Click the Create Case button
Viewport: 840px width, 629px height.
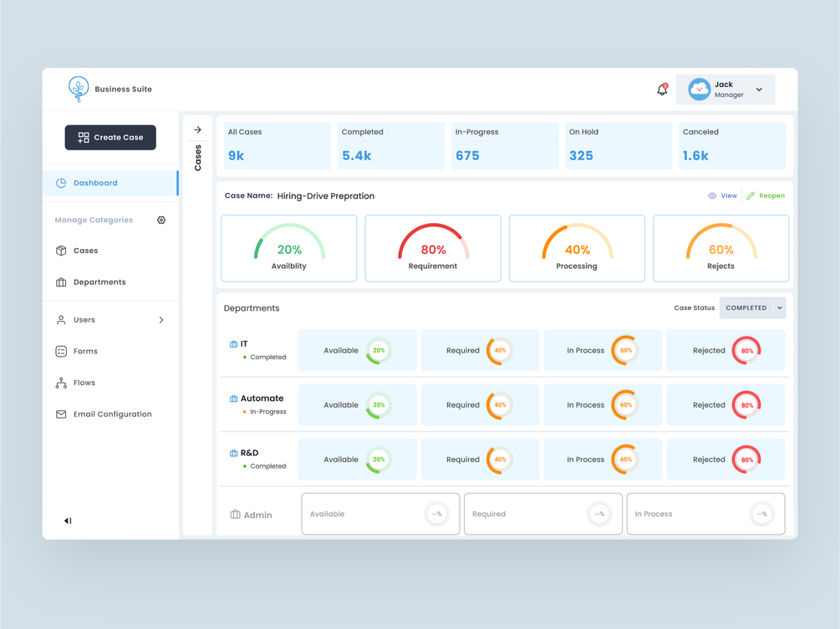[x=110, y=138]
